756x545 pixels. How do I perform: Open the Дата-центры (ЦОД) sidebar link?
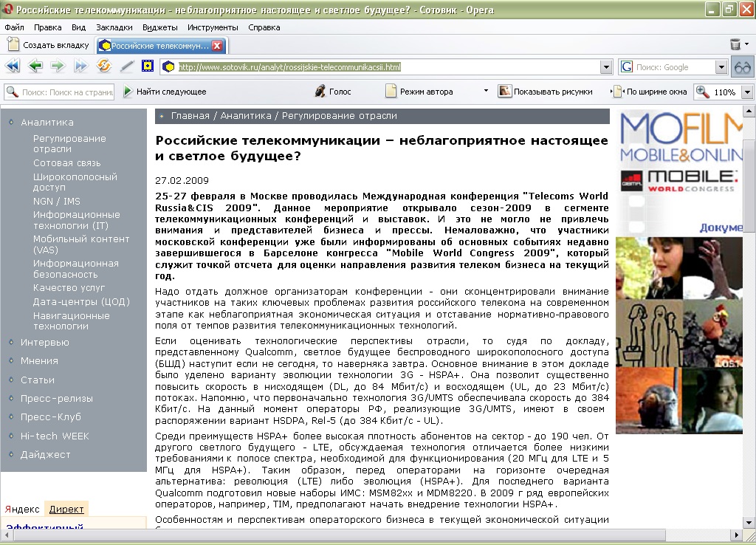coord(81,302)
